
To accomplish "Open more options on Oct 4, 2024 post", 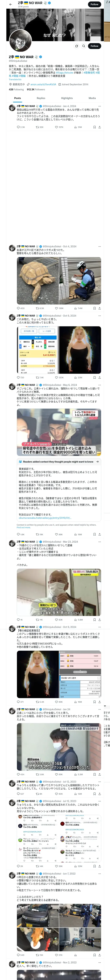I will tap(99, 246).
